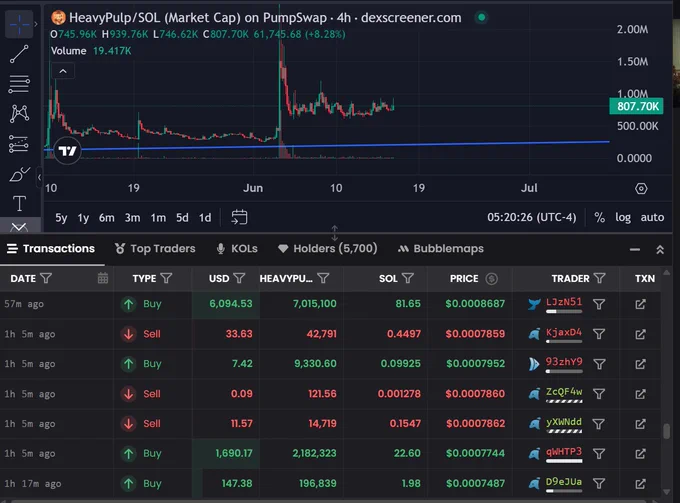The image size is (680, 503).
Task: Select the brush drawing tool
Action: pyautogui.click(x=19, y=174)
